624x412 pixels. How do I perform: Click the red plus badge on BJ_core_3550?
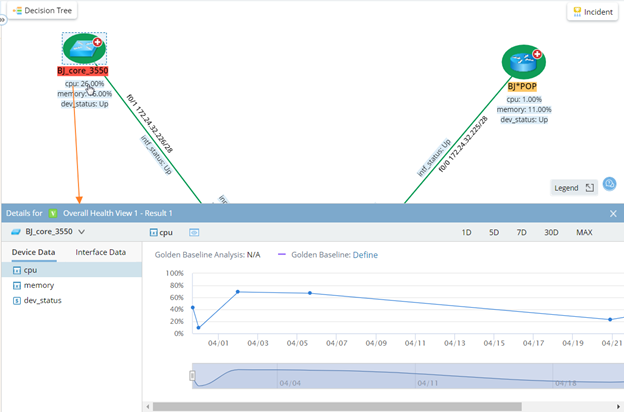coord(97,42)
